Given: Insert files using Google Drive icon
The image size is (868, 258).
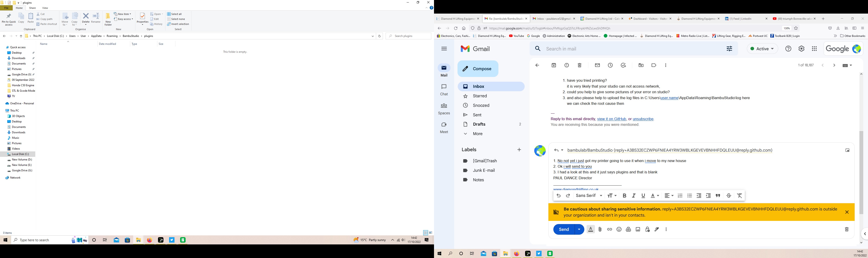Looking at the screenshot, I should (628, 229).
